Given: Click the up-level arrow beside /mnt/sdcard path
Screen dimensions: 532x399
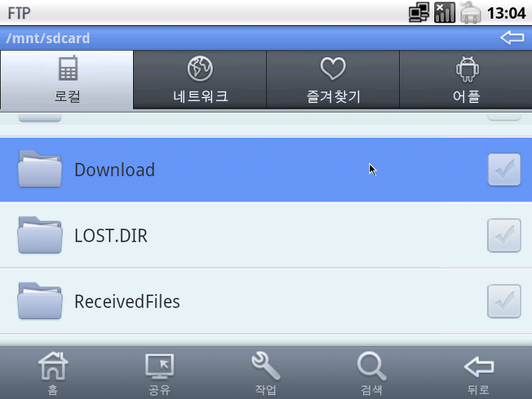Looking at the screenshot, I should tap(512, 38).
